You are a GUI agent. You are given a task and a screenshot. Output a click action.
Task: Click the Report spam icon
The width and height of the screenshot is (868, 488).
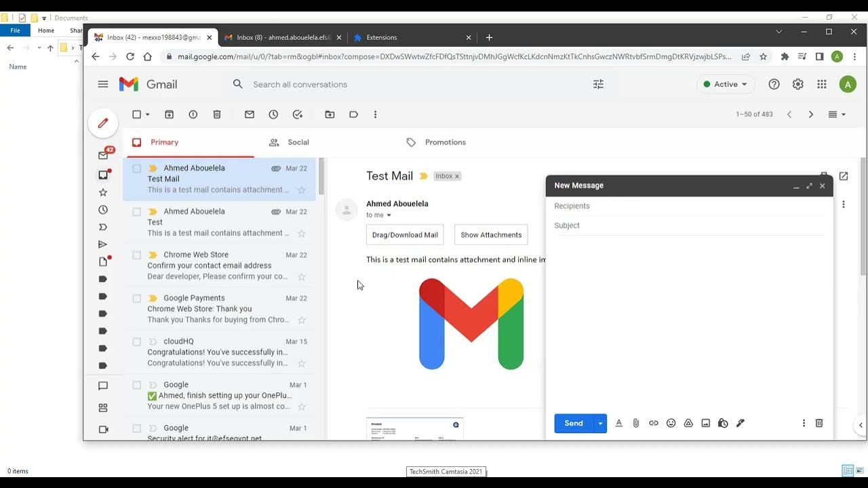193,115
